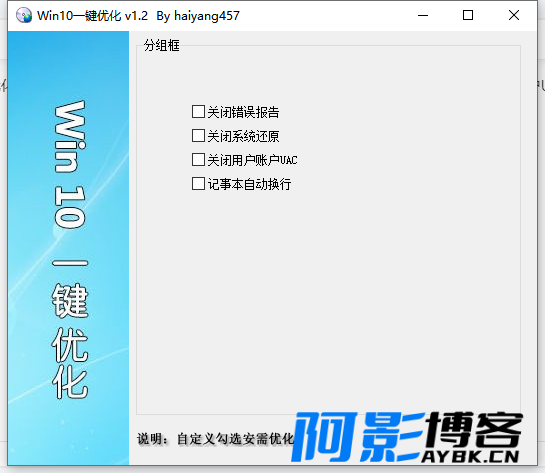Toggle the 记事本自动换行 checkbox
Viewport: 545px width, 473px height.
[x=198, y=184]
